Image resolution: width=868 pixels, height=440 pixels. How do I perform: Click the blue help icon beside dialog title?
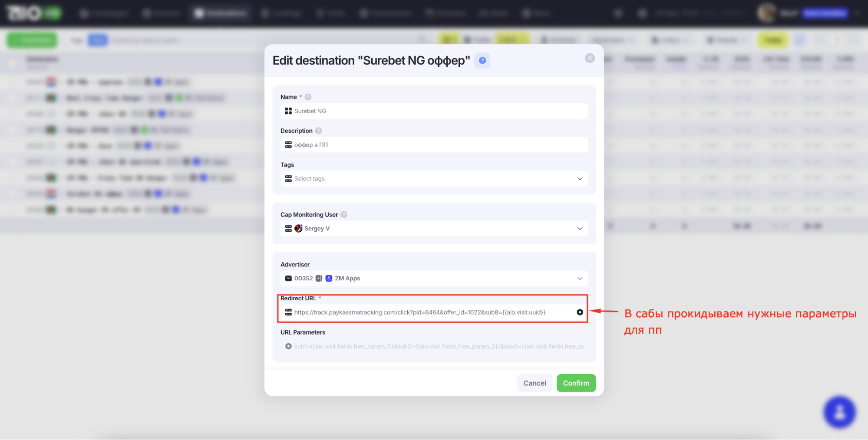[x=482, y=61]
